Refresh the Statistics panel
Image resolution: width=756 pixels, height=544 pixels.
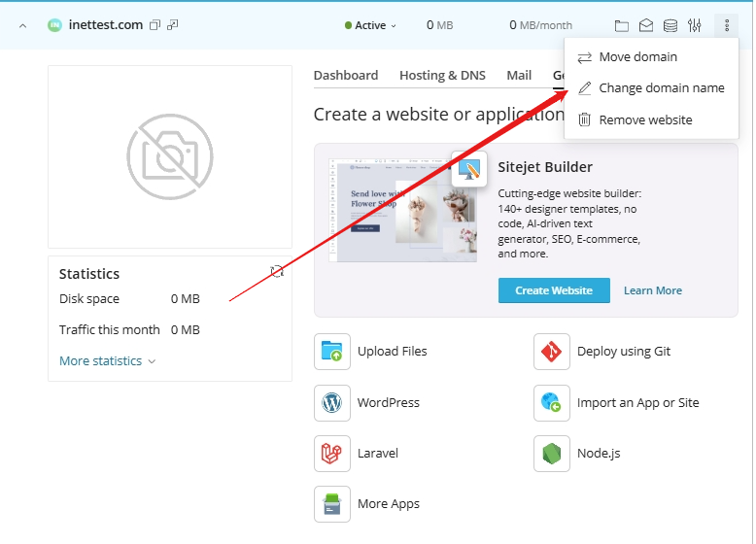click(277, 272)
